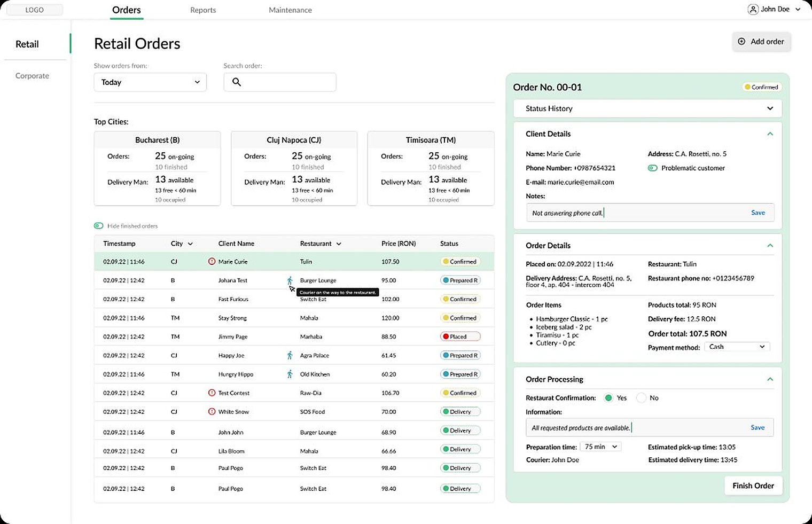Click the Confirmed badge on Order No. 00-01
The width and height of the screenshot is (812, 524).
(x=762, y=87)
